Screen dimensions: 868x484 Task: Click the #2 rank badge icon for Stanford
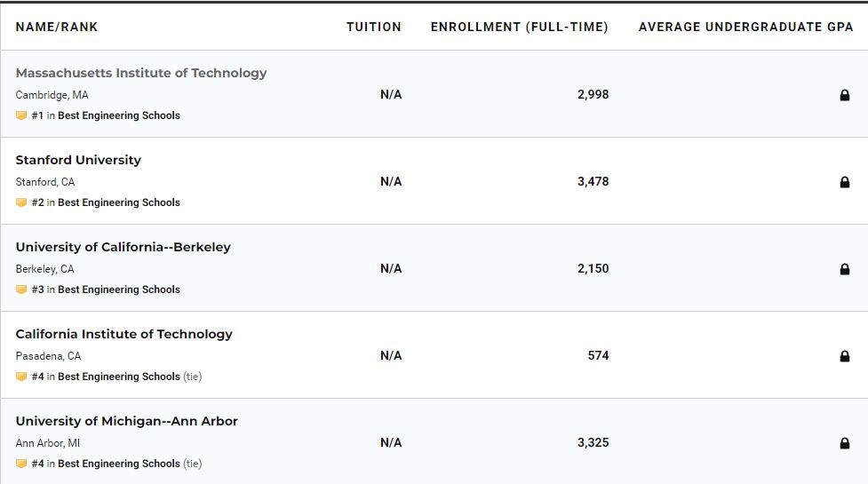coord(21,202)
